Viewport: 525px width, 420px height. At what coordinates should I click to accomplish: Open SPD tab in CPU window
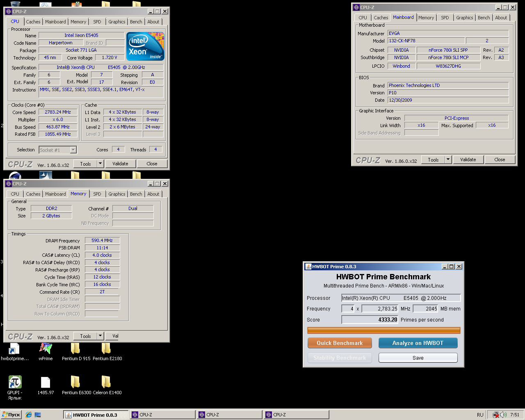[x=97, y=22]
